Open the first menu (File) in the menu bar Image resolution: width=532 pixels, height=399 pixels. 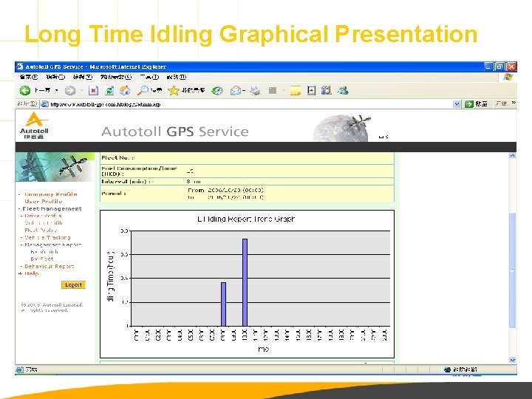coord(29,77)
